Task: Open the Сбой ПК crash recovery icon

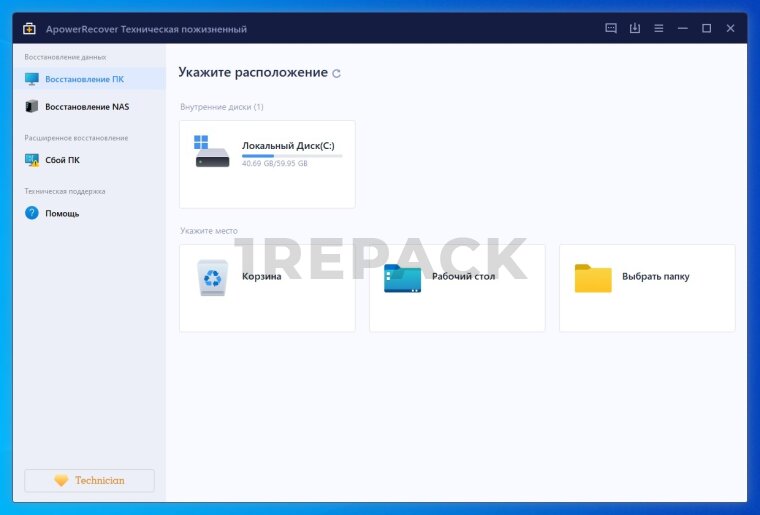Action: (32, 160)
